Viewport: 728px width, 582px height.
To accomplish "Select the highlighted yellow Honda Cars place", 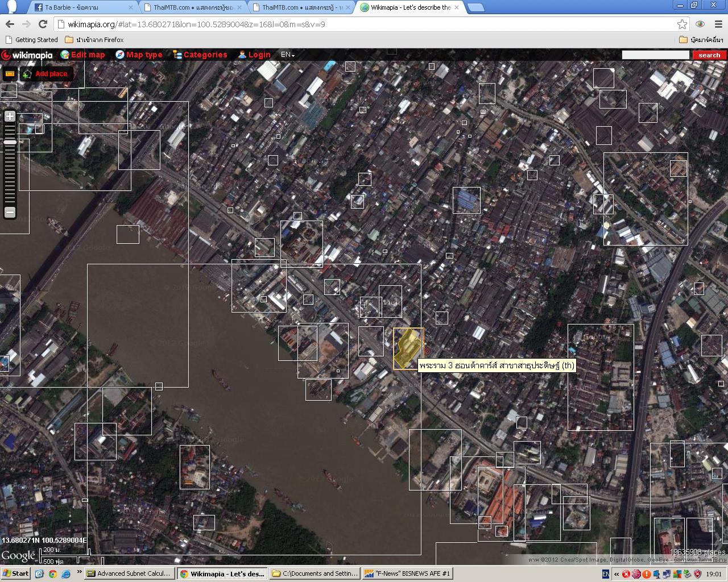I will coord(407,348).
